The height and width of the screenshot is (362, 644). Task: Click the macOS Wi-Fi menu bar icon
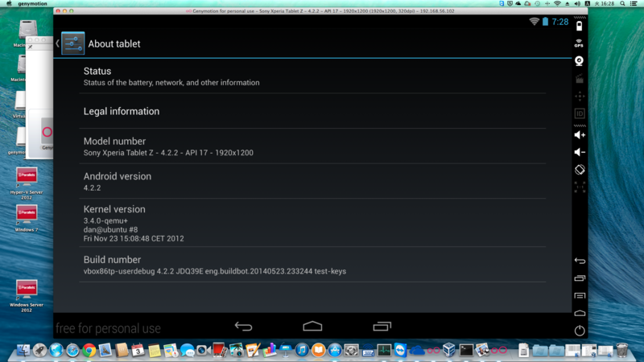click(557, 3)
